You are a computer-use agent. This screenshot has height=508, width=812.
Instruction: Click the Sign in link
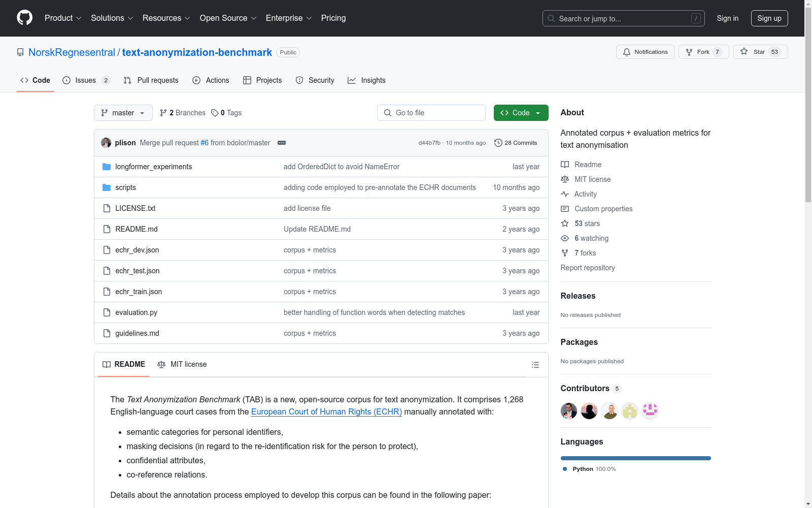tap(728, 18)
